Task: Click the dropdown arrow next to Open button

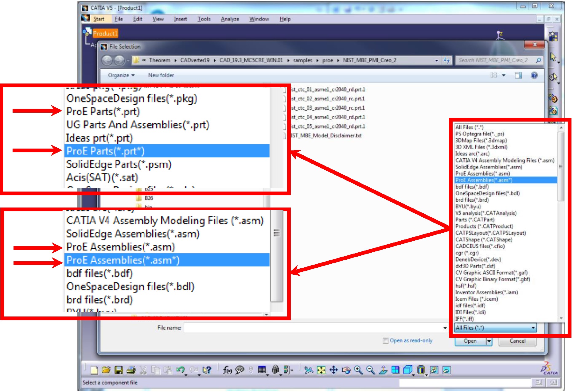Action: click(x=489, y=341)
